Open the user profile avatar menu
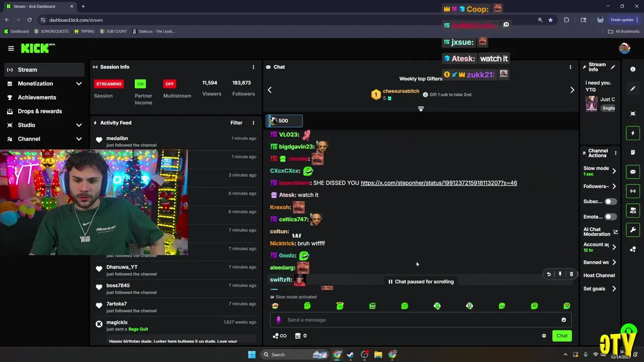644x362 pixels. [624, 48]
